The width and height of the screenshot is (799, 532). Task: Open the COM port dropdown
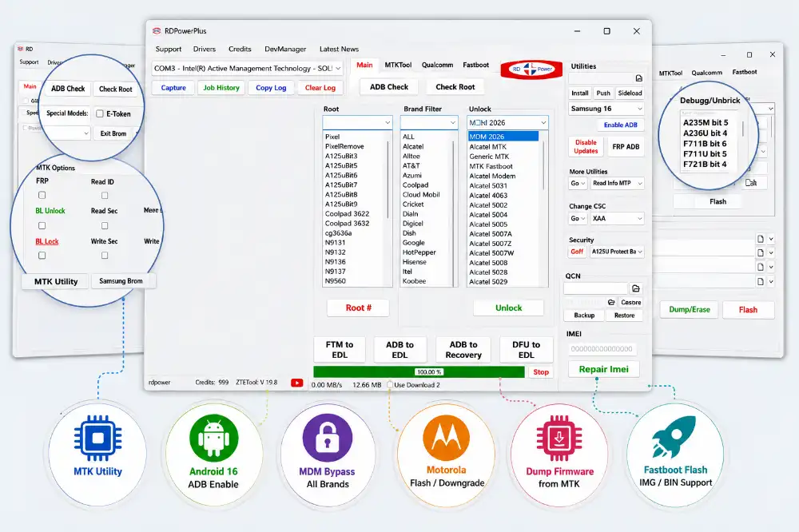(247, 68)
